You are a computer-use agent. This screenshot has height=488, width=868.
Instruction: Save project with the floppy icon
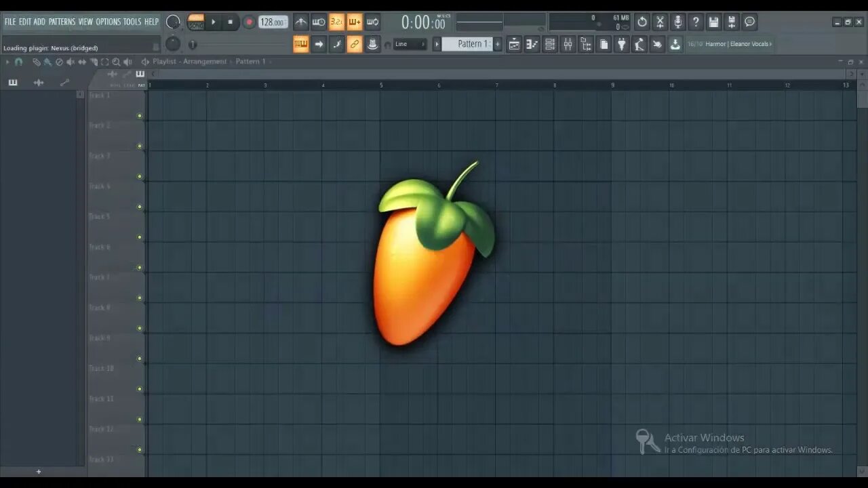tap(713, 22)
